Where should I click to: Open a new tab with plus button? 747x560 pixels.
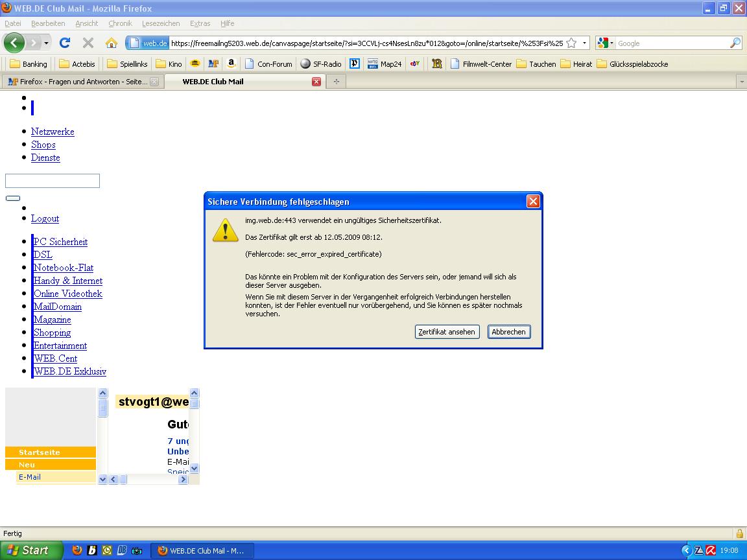pyautogui.click(x=337, y=82)
